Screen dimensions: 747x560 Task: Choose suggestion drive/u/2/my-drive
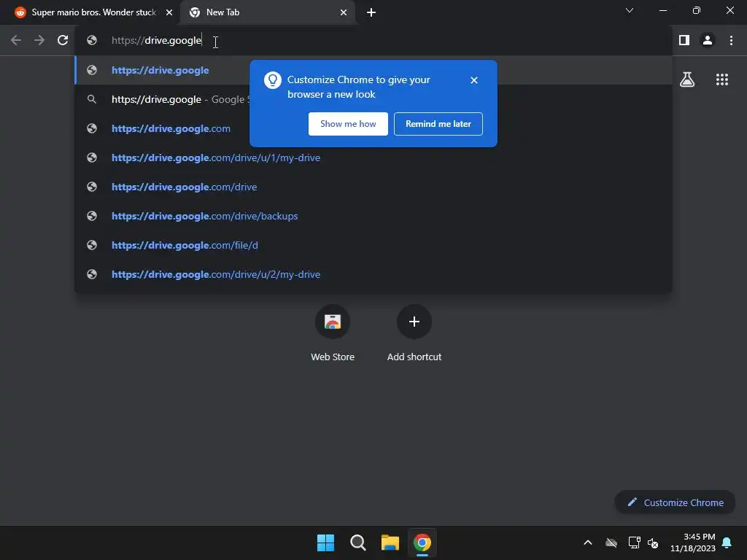click(x=373, y=274)
